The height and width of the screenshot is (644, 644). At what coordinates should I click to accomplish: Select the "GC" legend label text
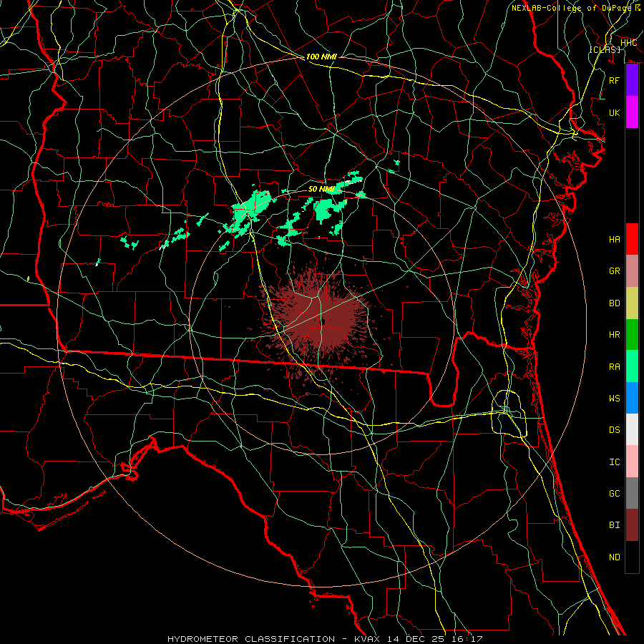614,494
